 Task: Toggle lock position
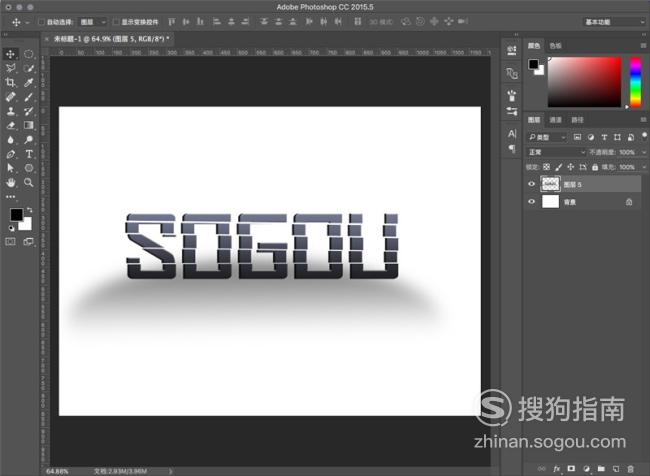point(571,167)
